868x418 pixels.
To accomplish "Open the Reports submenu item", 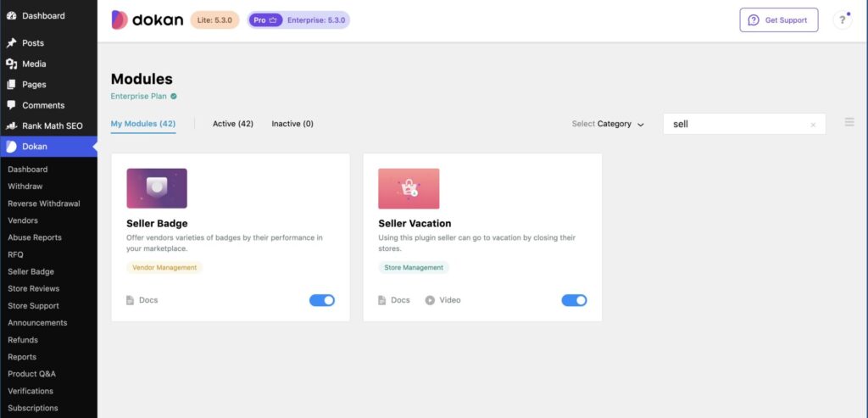I will (22, 357).
